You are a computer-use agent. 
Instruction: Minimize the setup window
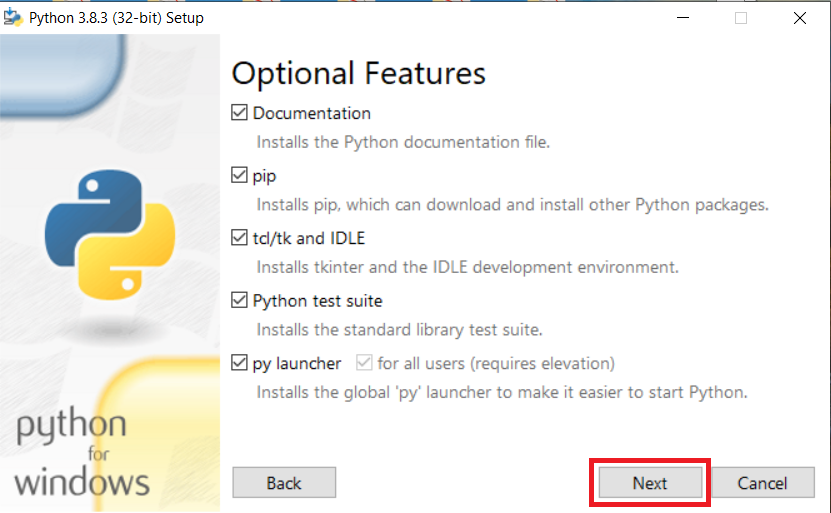tap(683, 17)
